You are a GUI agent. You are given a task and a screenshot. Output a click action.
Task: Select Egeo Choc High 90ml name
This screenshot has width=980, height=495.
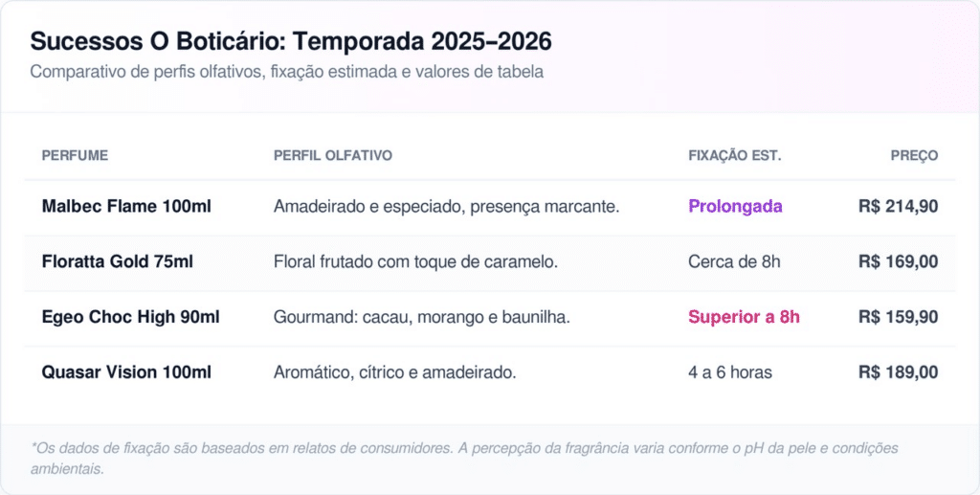[x=131, y=317]
